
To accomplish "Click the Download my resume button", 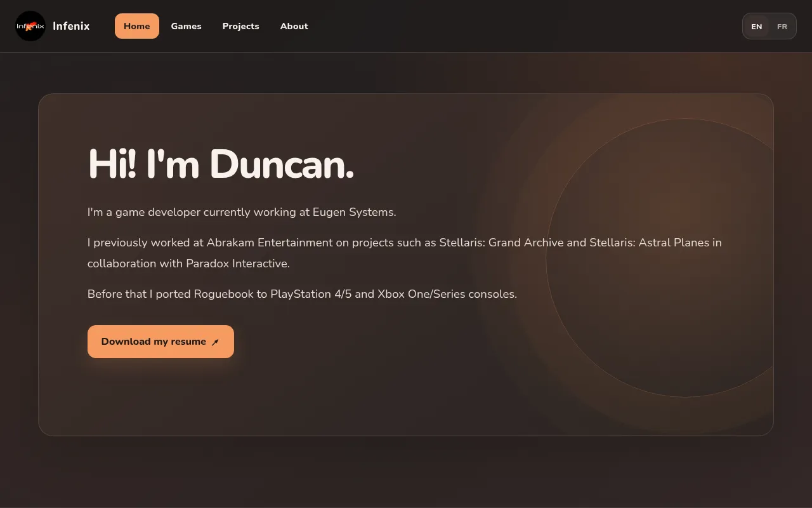I will click(160, 342).
